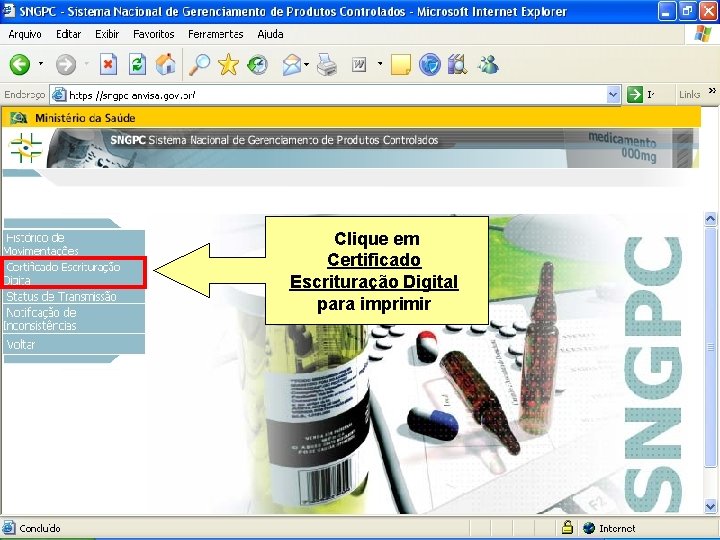Image resolution: width=720 pixels, height=540 pixels.
Task: Open the Ferramentas menu
Action: tap(215, 34)
